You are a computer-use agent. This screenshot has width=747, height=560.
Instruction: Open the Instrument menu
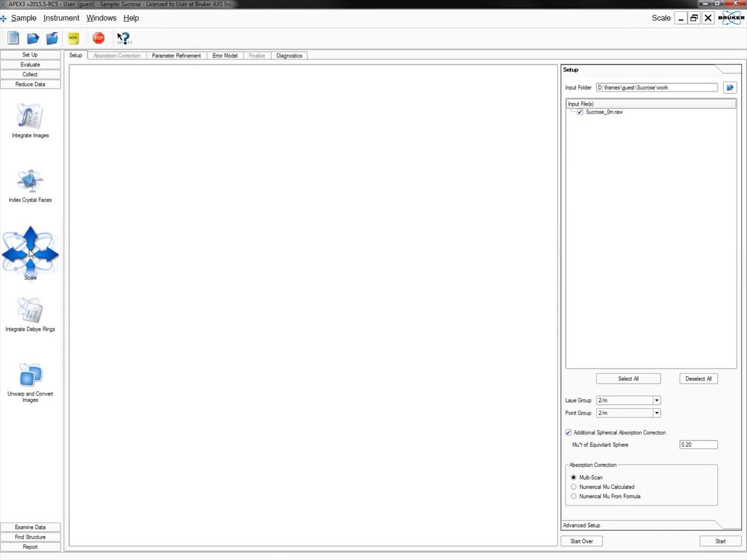click(61, 18)
